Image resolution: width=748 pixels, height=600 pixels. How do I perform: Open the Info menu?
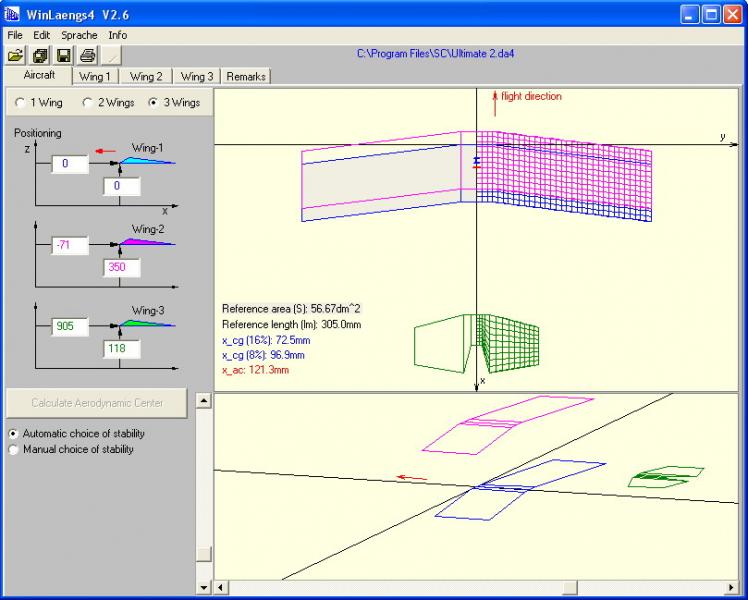(118, 35)
